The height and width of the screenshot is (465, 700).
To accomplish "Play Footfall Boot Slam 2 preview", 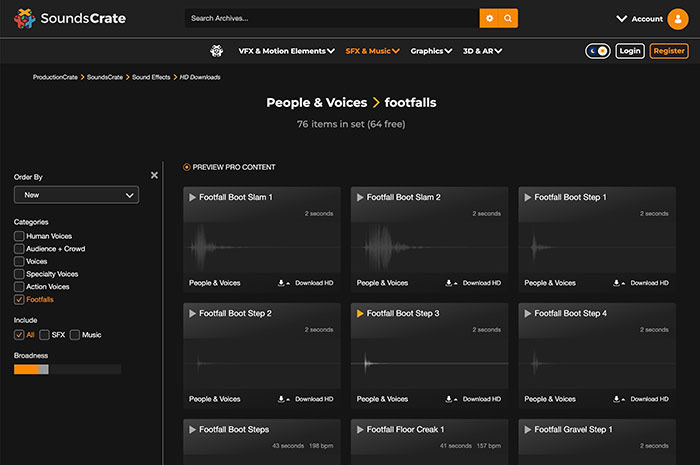I will [360, 197].
